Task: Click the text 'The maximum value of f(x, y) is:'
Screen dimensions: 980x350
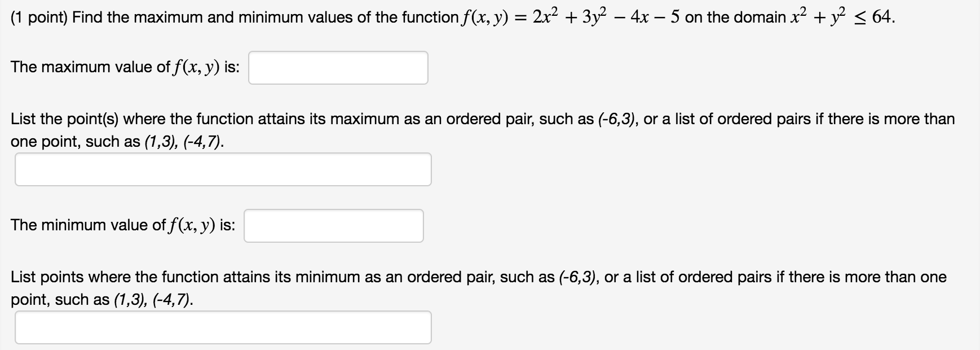Action: point(125,67)
